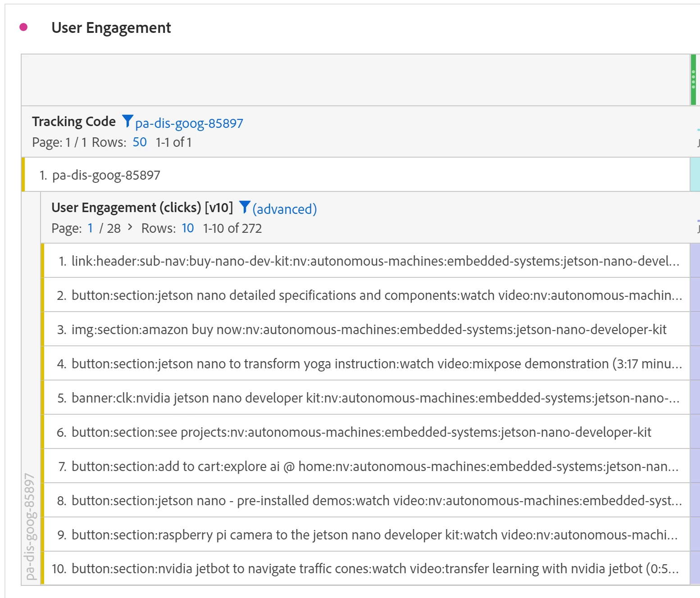This screenshot has width=700, height=598.
Task: Click filter icon beside User Engagement (clicks)
Action: point(245,207)
